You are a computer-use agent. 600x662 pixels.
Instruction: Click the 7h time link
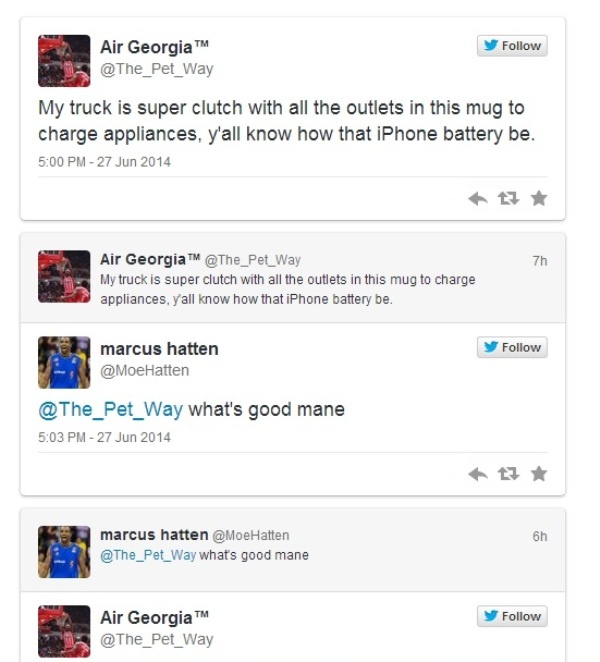[x=540, y=261]
